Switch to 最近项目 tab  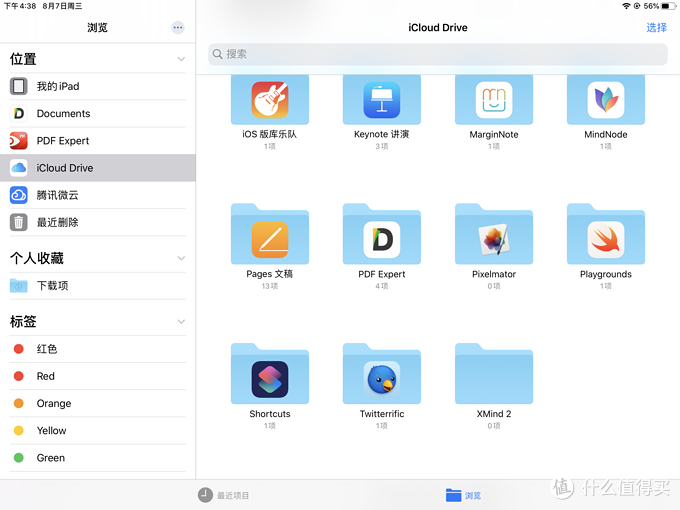click(224, 495)
